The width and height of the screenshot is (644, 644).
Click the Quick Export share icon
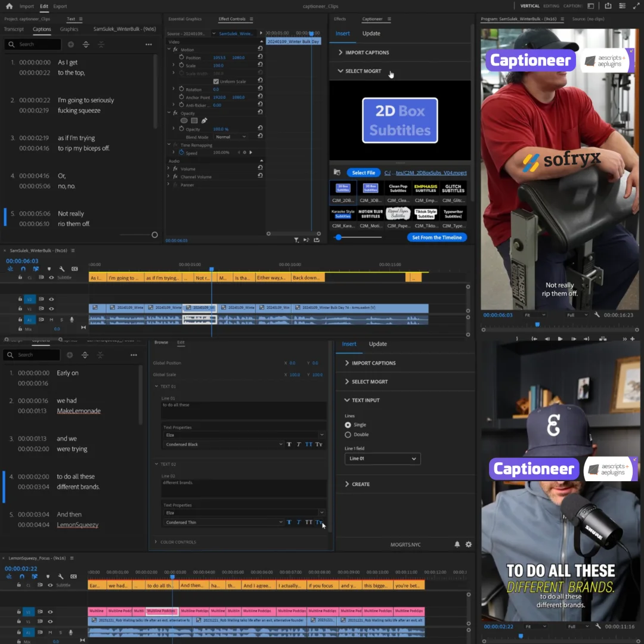click(608, 6)
